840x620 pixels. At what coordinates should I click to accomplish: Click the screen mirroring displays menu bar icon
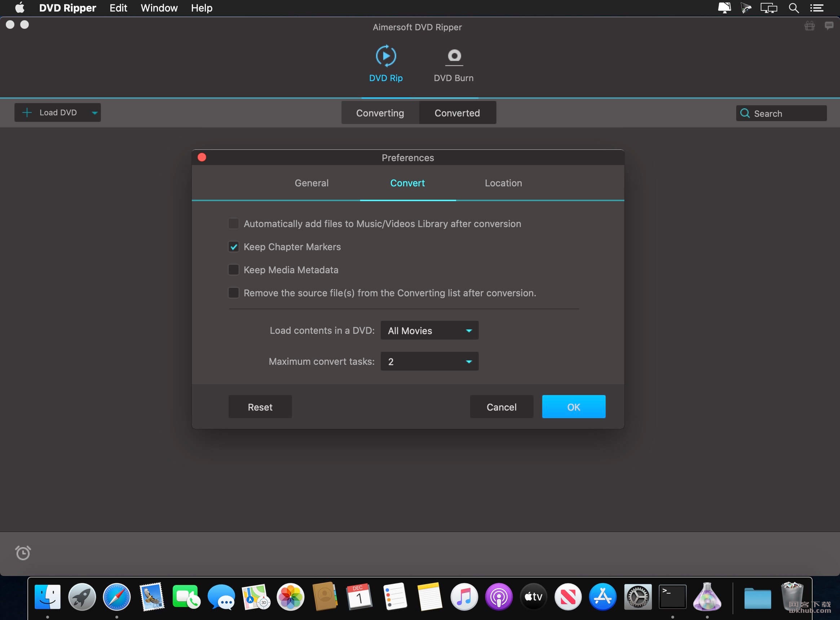[769, 8]
